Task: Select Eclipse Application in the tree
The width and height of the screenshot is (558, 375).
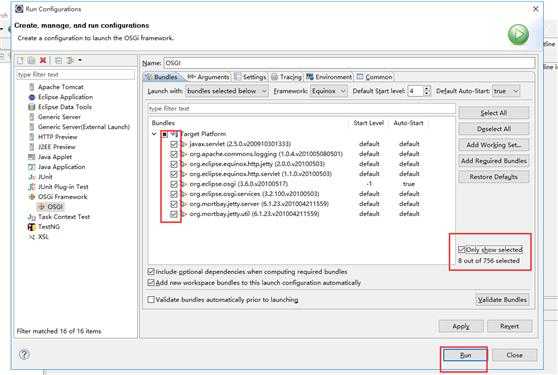Action: coord(65,97)
